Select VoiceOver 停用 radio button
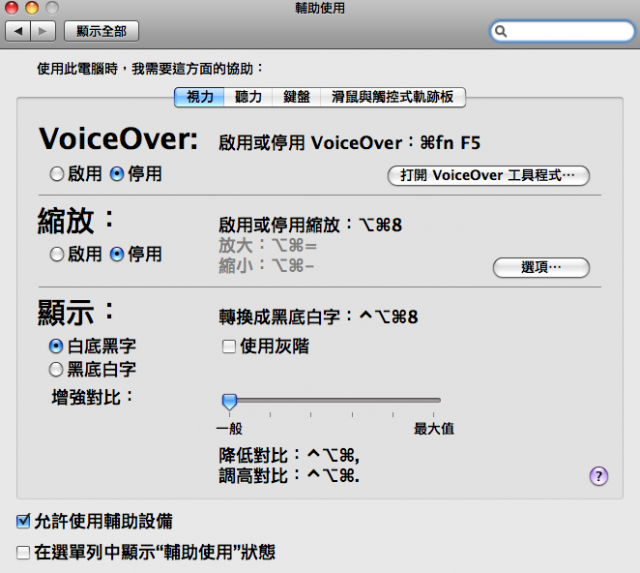The image size is (640, 573). coord(117,174)
